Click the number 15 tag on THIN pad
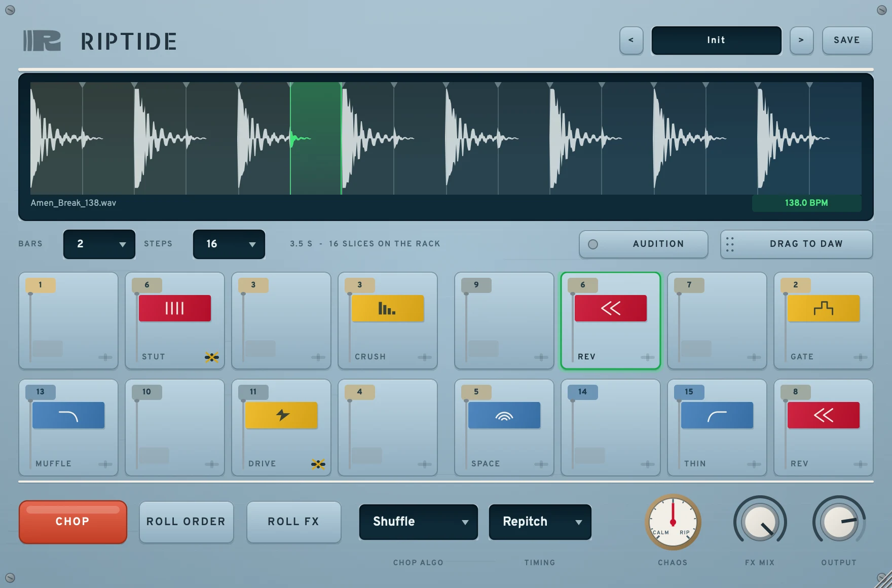 click(x=689, y=392)
